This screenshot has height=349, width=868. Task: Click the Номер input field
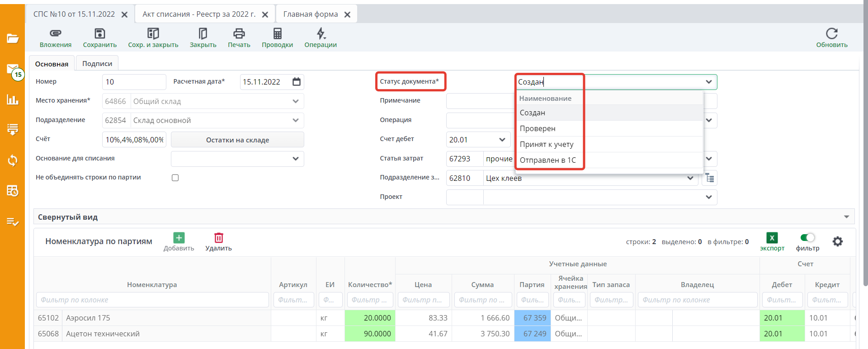click(x=134, y=82)
